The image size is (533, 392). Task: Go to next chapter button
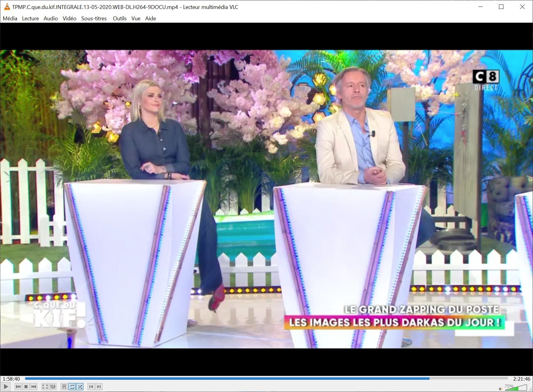[x=99, y=387]
